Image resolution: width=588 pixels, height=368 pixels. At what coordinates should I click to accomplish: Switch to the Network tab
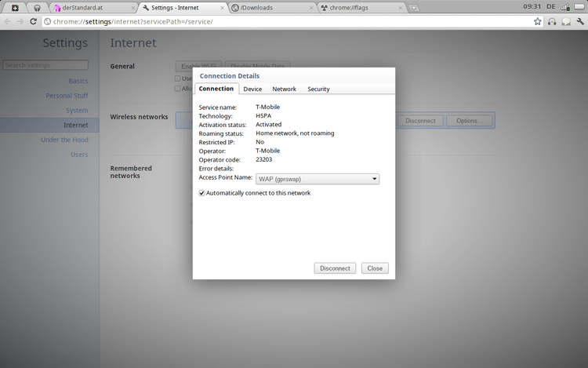pyautogui.click(x=284, y=89)
